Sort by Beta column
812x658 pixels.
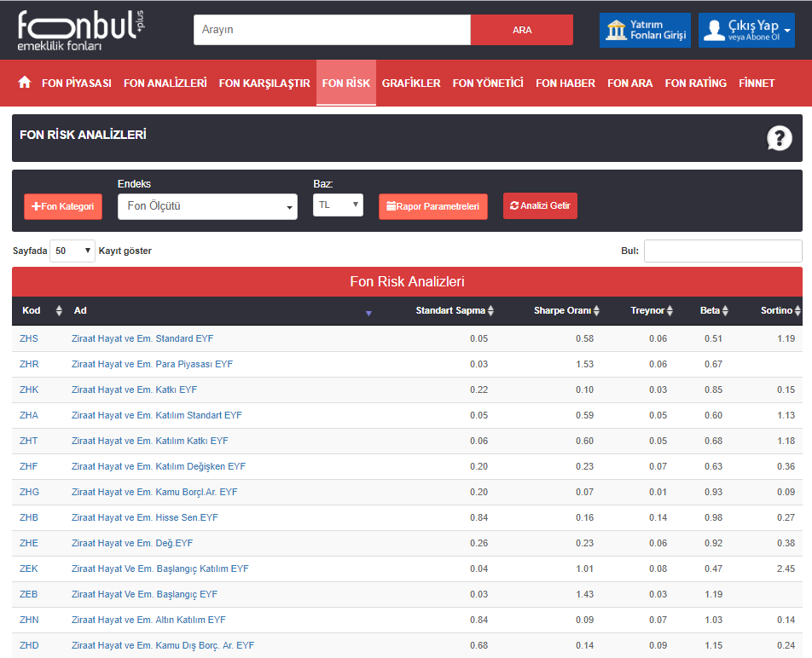tap(714, 310)
